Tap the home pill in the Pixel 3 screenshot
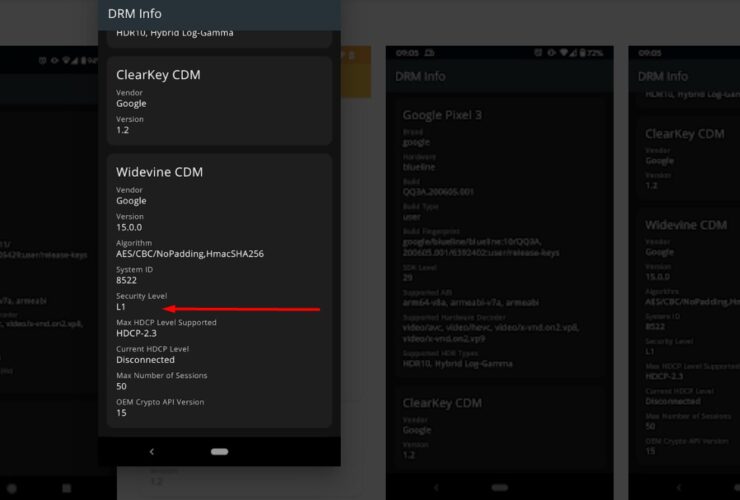Screen dimensions: 740x500 pyautogui.click(x=500, y=487)
